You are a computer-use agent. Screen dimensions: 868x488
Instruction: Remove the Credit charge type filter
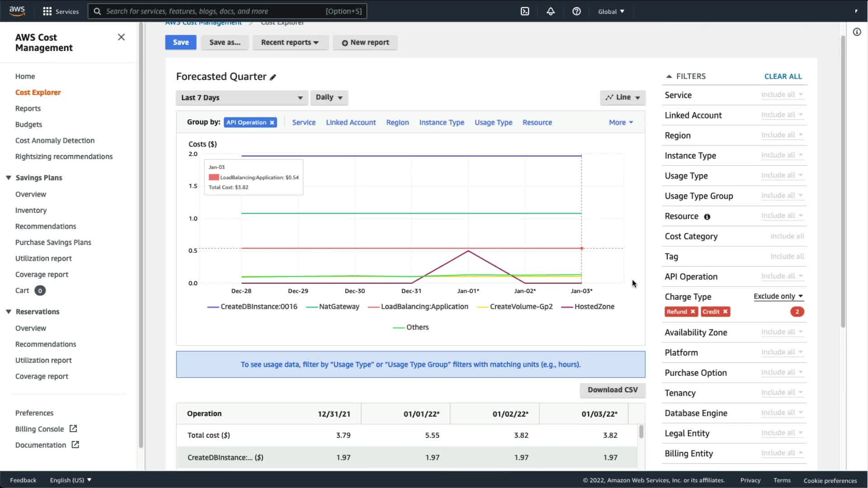pos(725,312)
